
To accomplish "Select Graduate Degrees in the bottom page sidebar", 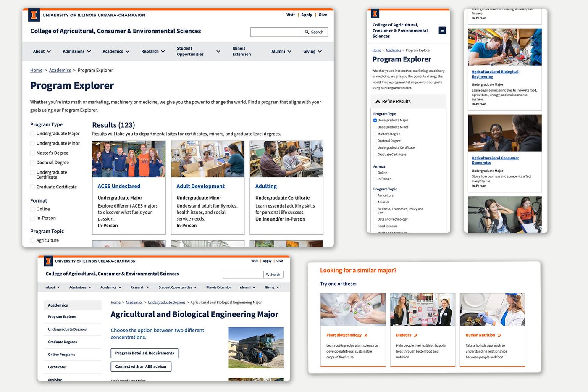I will [x=62, y=342].
